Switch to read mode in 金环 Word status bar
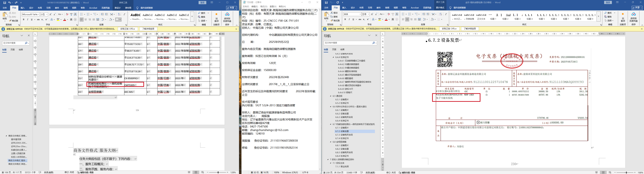Viewport: 644px width, 174px height. pyautogui.click(x=597, y=172)
